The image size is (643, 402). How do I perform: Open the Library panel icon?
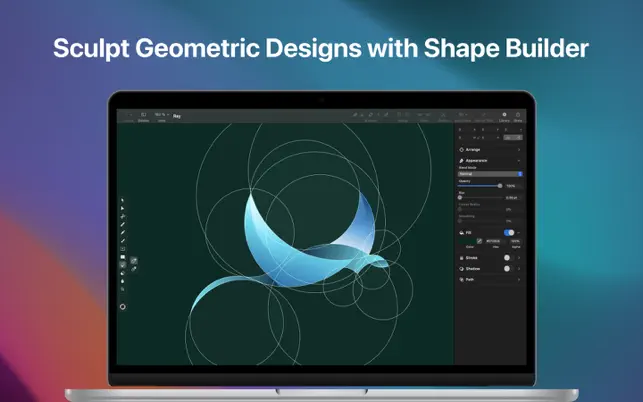504,116
